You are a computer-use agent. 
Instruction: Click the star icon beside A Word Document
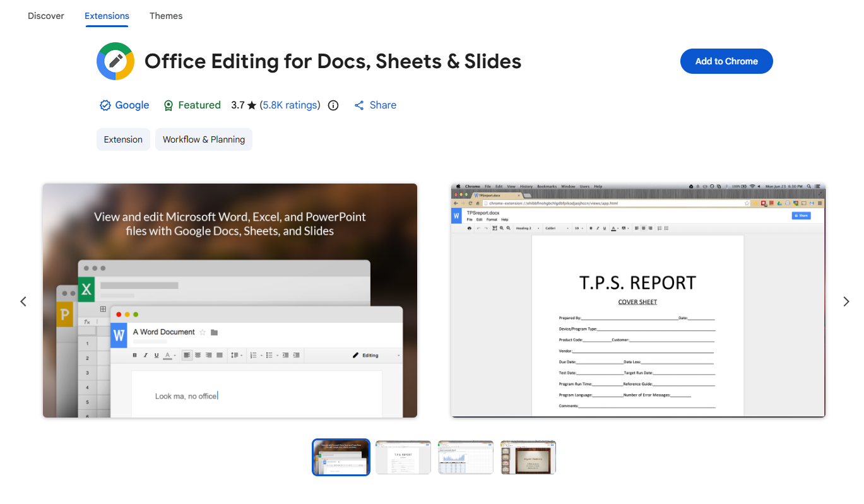click(203, 332)
